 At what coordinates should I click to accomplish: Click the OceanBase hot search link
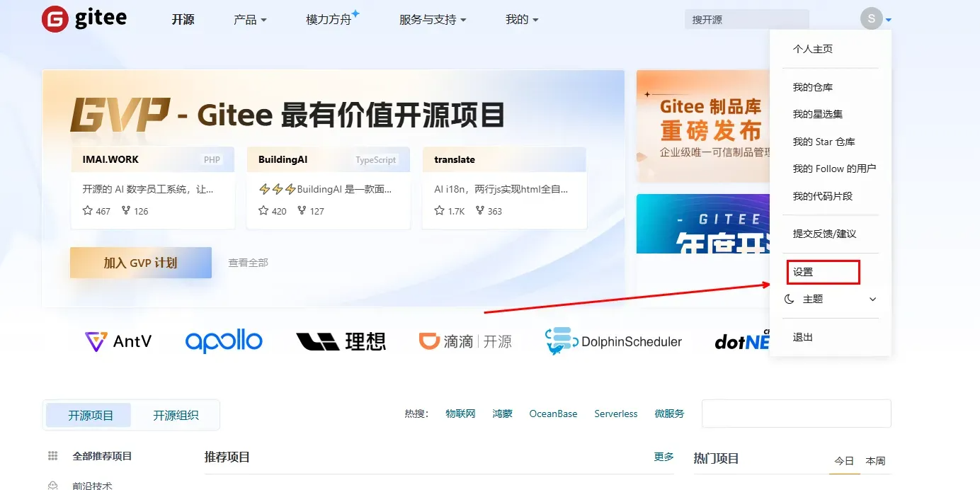(x=553, y=414)
